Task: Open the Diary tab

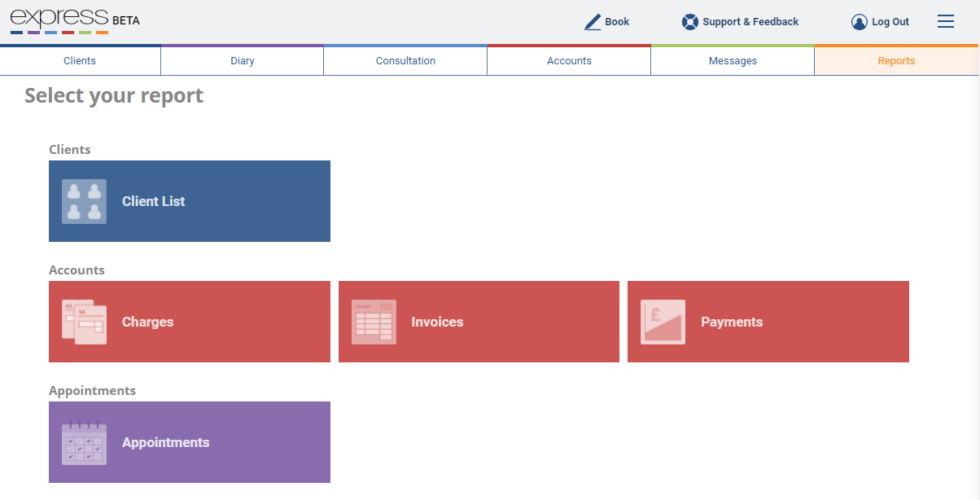Action: (x=243, y=61)
